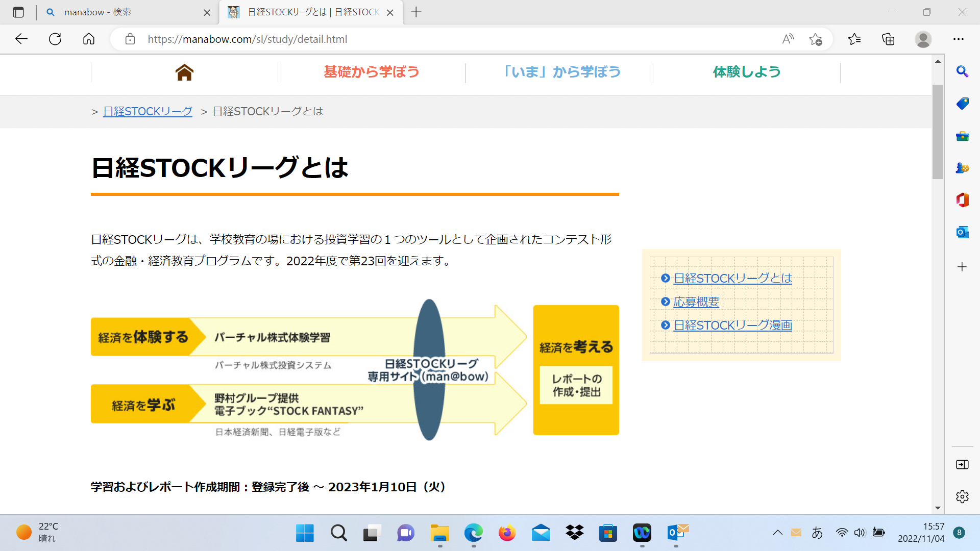
Task: Open the Chat app on taskbar
Action: (406, 533)
